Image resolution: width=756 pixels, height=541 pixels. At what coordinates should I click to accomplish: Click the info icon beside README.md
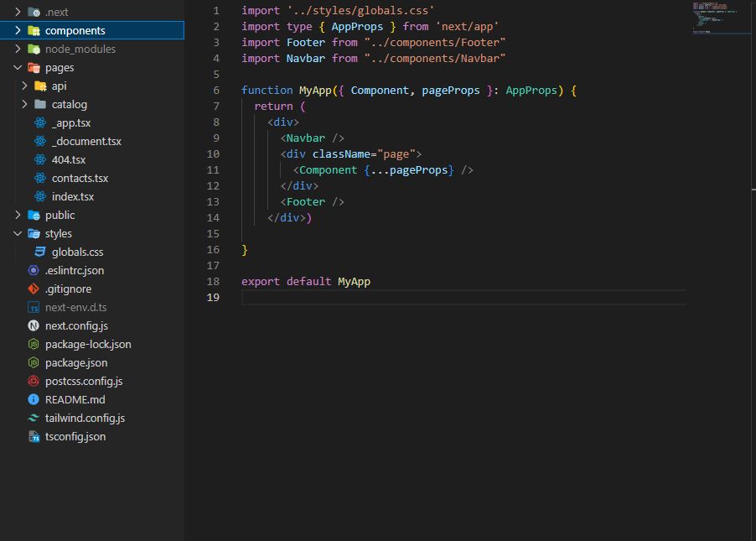click(x=34, y=399)
